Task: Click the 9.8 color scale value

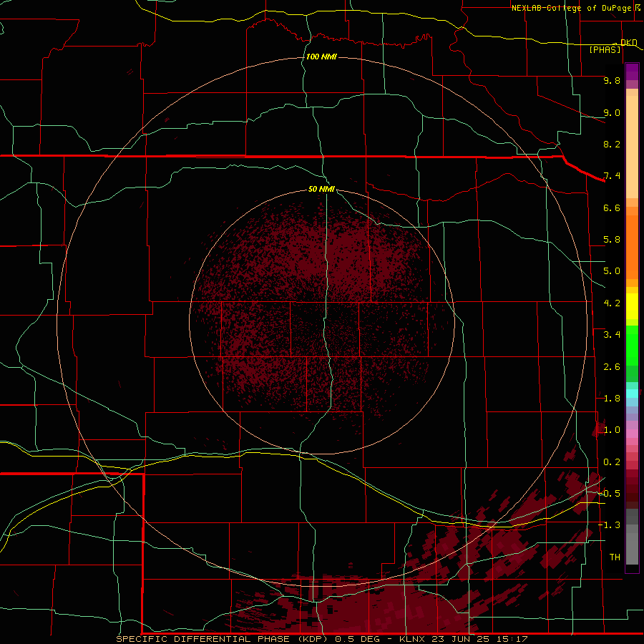Action: pos(612,80)
